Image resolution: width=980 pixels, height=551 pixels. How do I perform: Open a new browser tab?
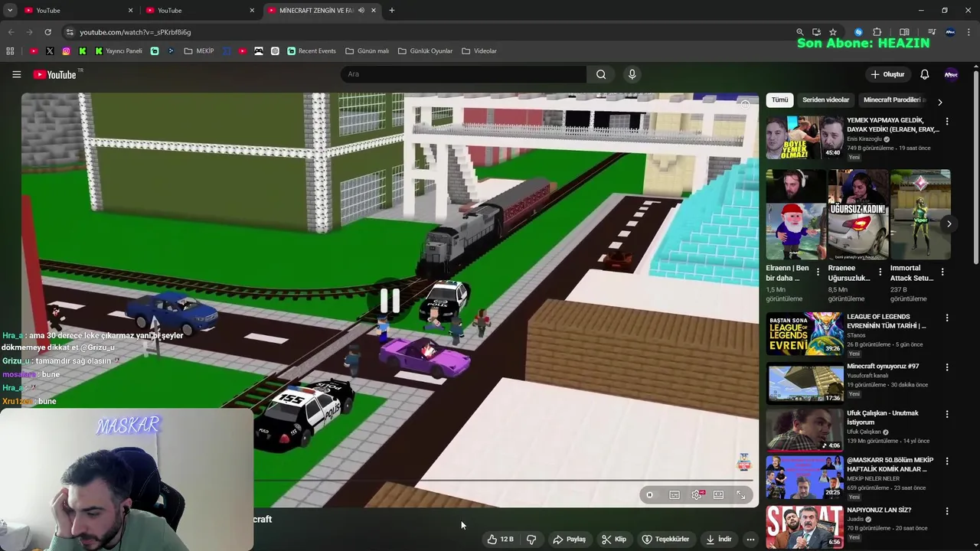point(391,11)
